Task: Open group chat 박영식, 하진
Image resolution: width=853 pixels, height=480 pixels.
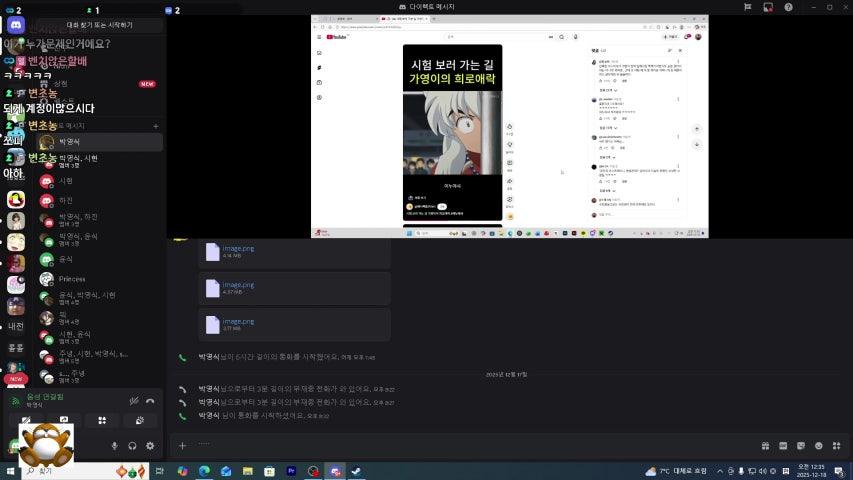Action: point(100,220)
